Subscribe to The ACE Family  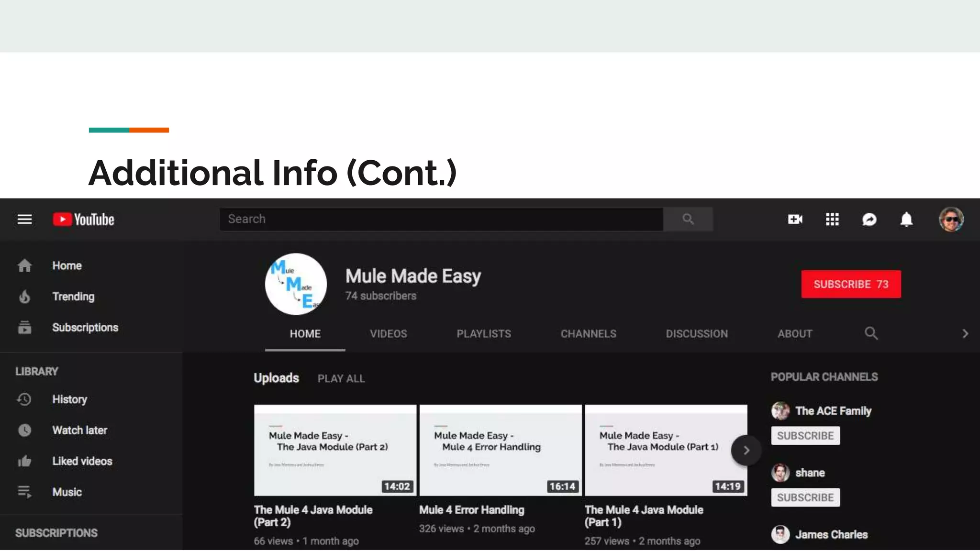(x=805, y=436)
